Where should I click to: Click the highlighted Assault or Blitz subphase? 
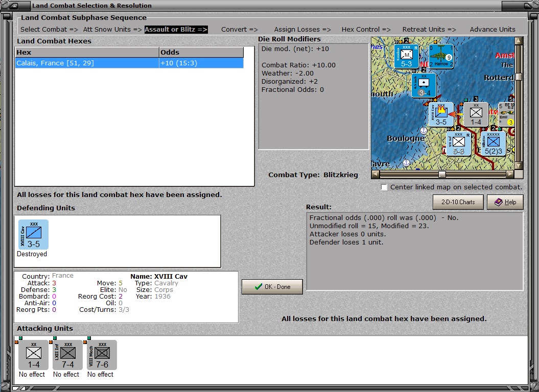pos(176,30)
